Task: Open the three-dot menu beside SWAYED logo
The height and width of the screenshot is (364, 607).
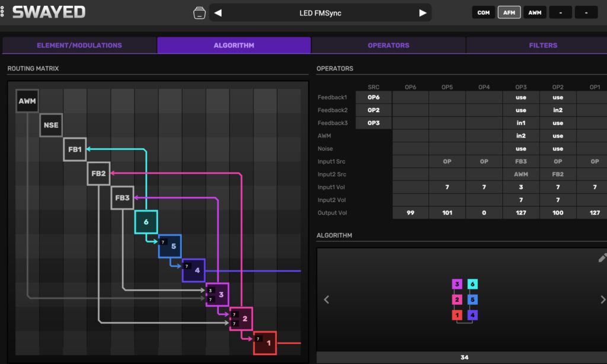Action: pos(3,12)
